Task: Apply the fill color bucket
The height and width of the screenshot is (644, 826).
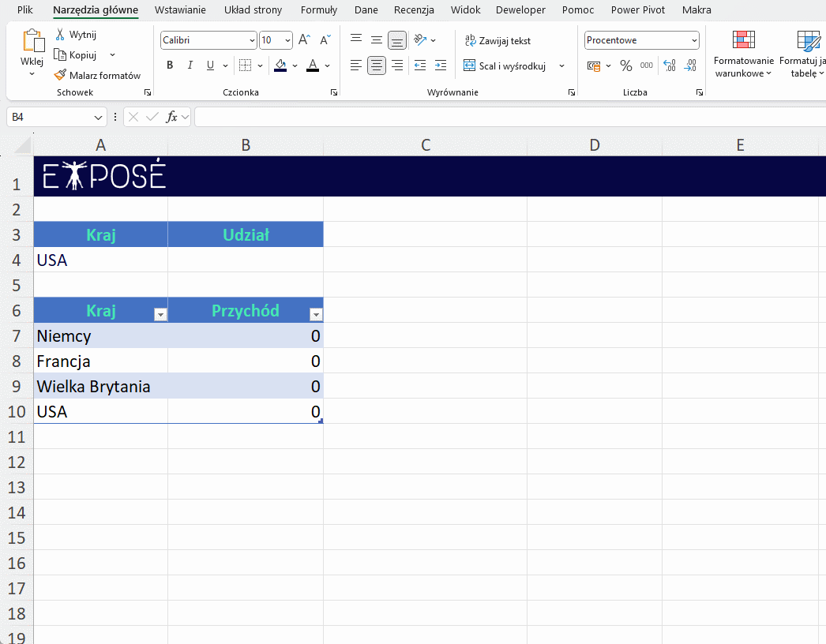Action: (280, 66)
